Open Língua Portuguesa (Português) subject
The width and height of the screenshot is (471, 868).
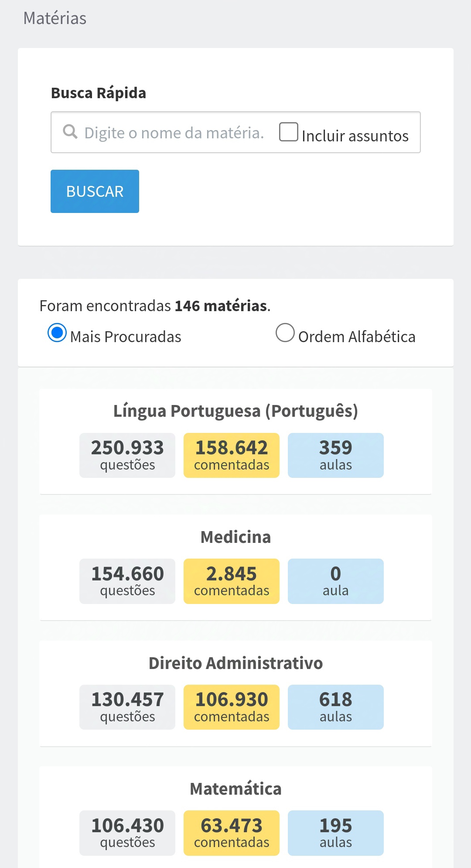tap(235, 411)
